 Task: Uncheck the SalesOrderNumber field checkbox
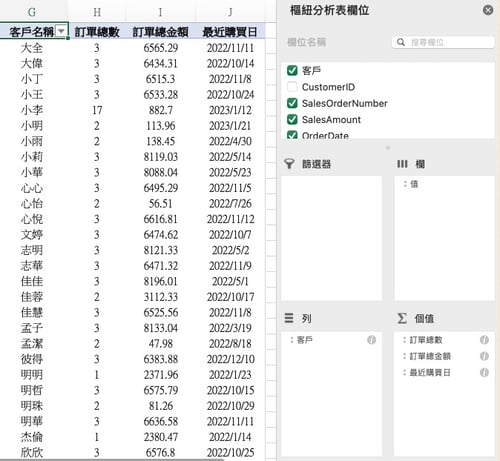click(292, 103)
